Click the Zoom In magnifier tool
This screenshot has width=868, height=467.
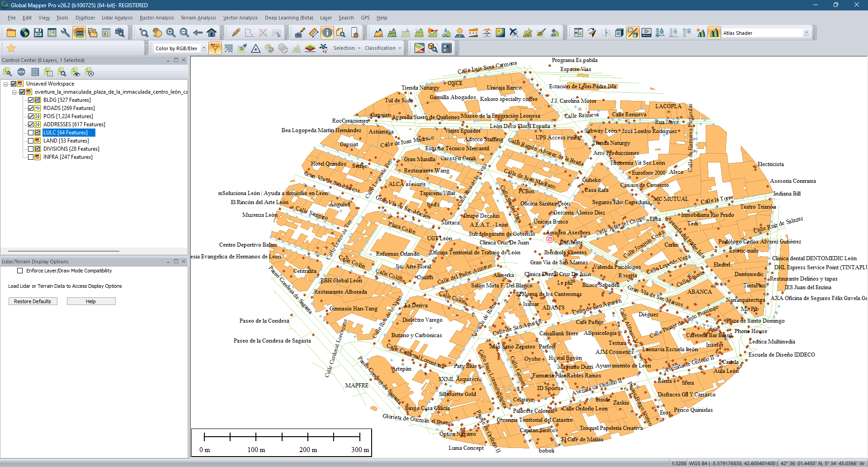pos(170,33)
